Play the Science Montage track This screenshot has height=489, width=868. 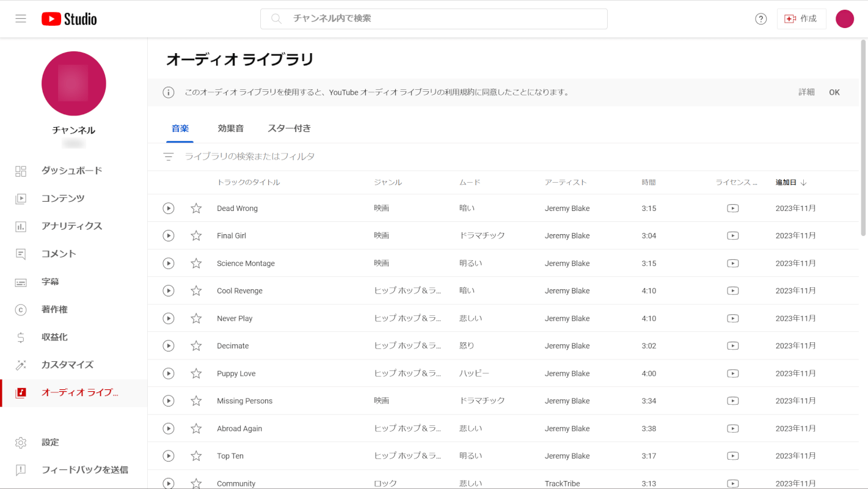(x=169, y=263)
